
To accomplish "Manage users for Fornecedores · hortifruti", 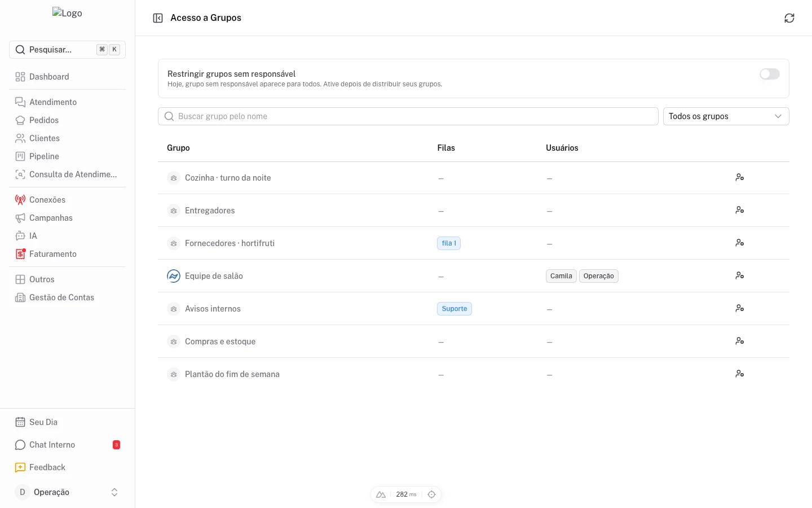I will click(740, 243).
